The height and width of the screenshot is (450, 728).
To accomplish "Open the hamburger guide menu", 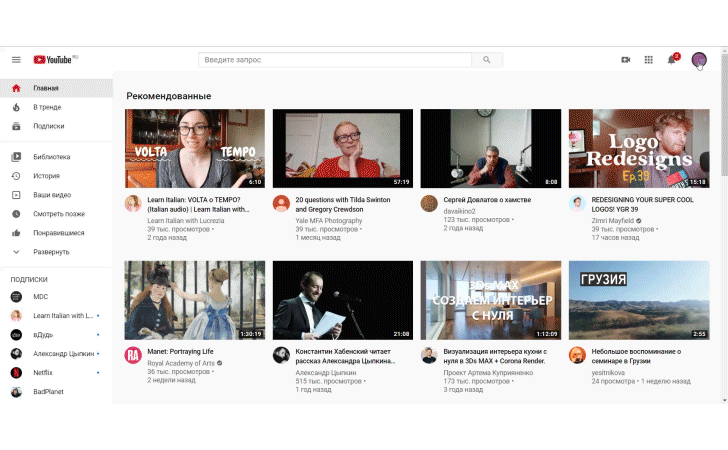I will click(x=16, y=60).
